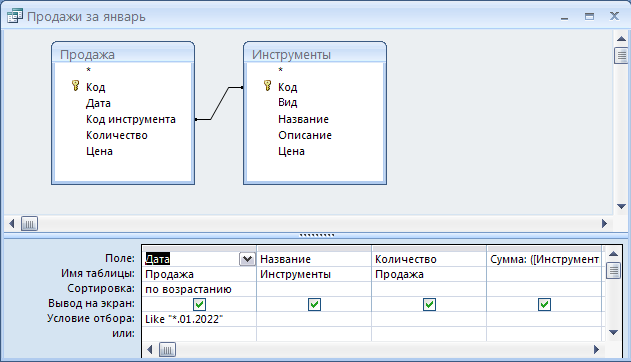Click right arrow of design grid horizontal scrollbar
The image size is (631, 362).
click(596, 350)
